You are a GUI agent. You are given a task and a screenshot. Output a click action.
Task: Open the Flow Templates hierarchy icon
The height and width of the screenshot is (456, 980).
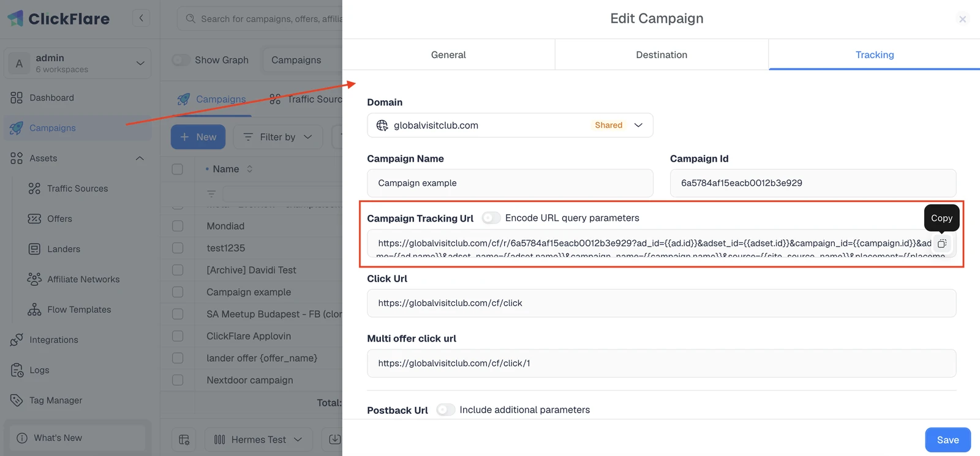pyautogui.click(x=34, y=310)
